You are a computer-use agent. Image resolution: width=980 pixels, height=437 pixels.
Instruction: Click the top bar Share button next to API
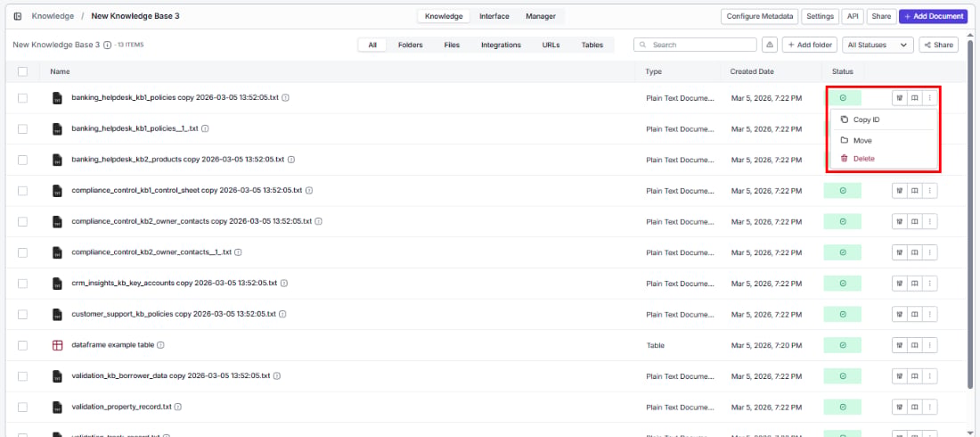[x=881, y=16]
